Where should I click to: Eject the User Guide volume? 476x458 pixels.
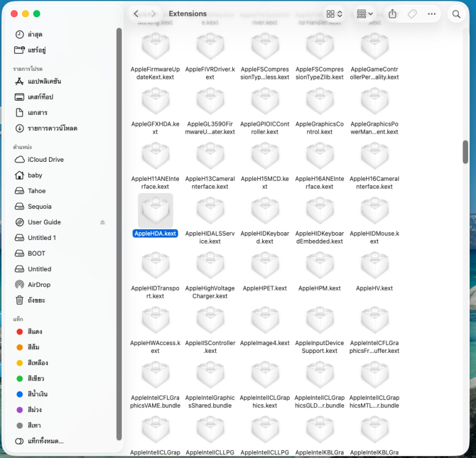(103, 222)
